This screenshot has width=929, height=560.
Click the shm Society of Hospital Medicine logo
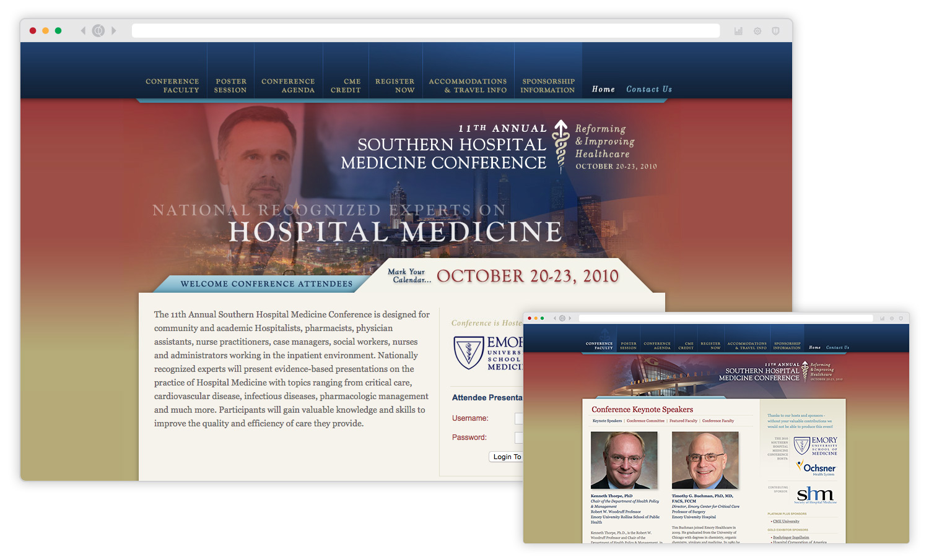click(x=815, y=494)
